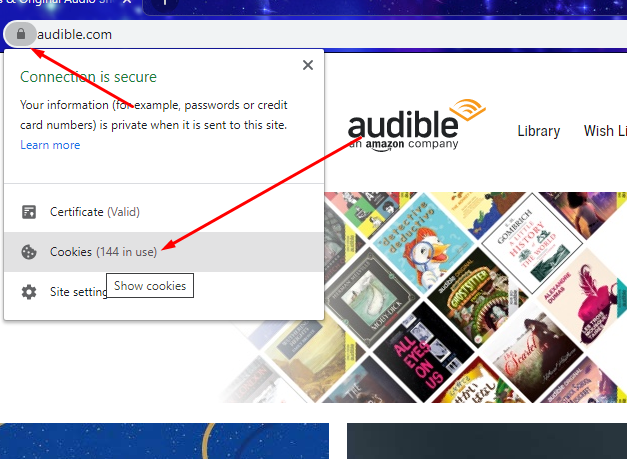Select the All Eyes On Us cover

(x=422, y=352)
